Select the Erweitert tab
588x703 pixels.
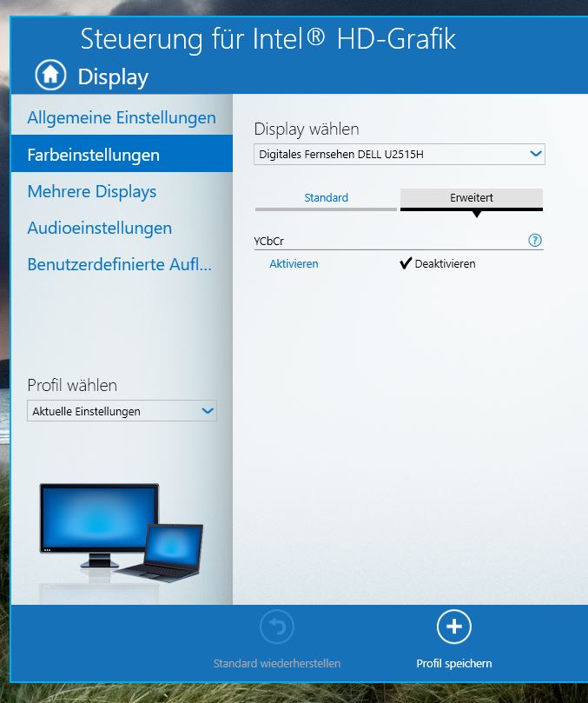pyautogui.click(x=472, y=198)
